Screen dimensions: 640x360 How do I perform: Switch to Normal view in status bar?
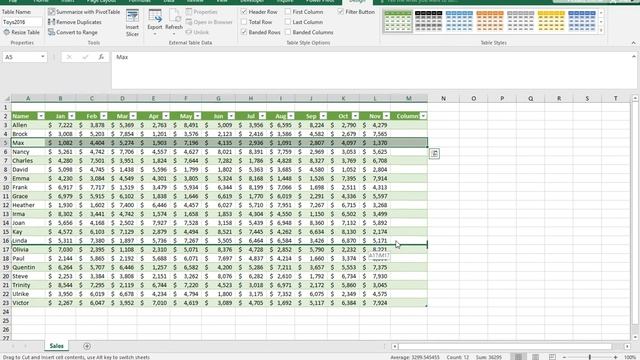pyautogui.click(x=518, y=357)
